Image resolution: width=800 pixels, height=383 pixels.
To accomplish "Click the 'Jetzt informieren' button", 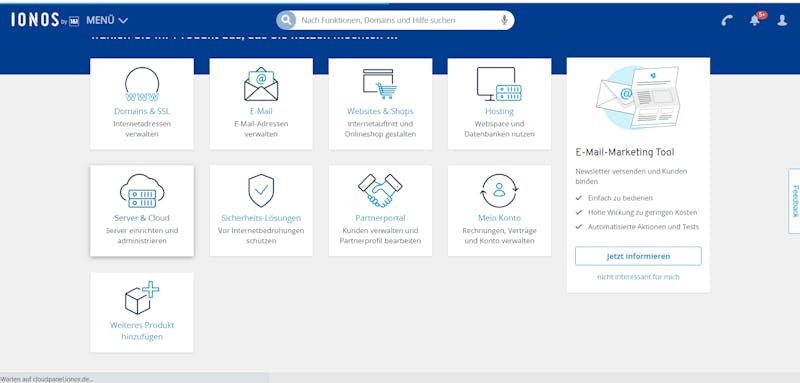I will pos(638,256).
